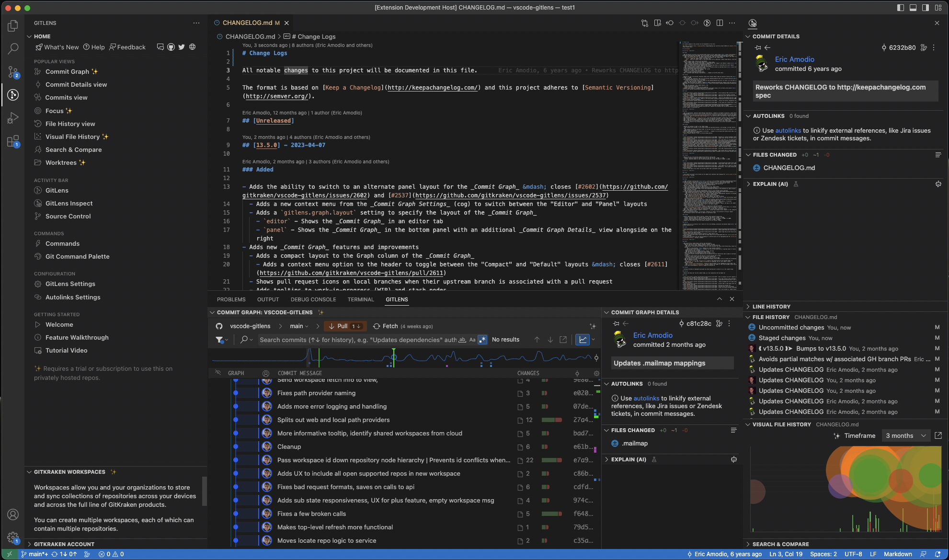Click the Fetch button in commit graph

tap(403, 326)
